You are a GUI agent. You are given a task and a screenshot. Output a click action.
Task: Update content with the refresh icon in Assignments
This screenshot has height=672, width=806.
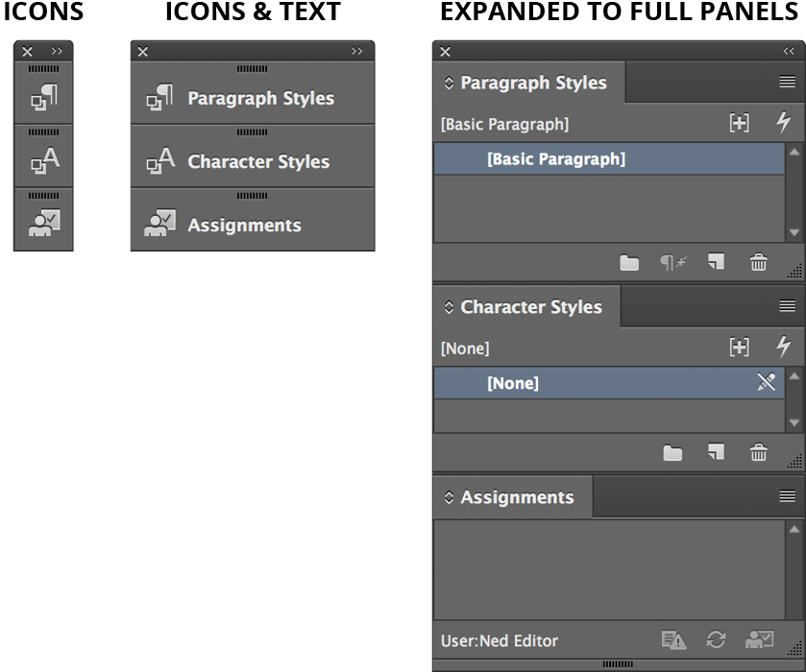click(716, 640)
